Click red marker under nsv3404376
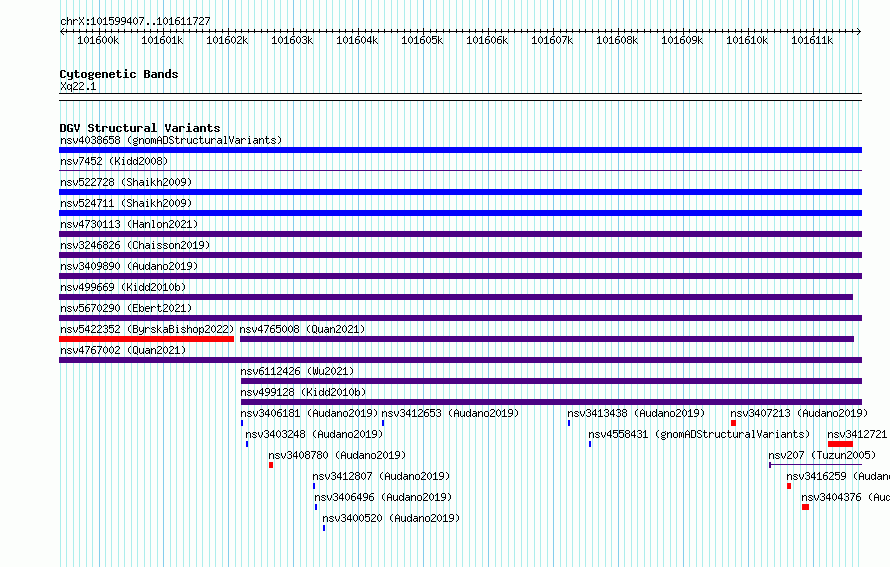Viewport: 890px width, 567px height. pos(805,507)
